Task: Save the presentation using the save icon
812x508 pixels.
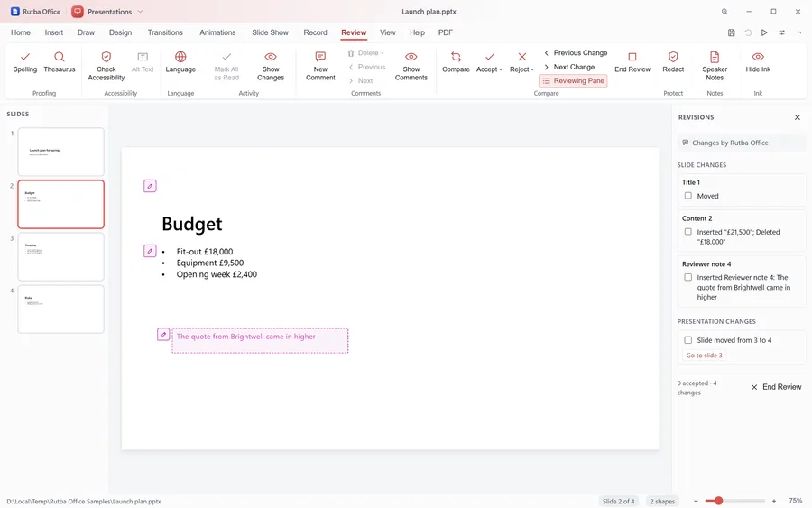Action: click(x=731, y=32)
